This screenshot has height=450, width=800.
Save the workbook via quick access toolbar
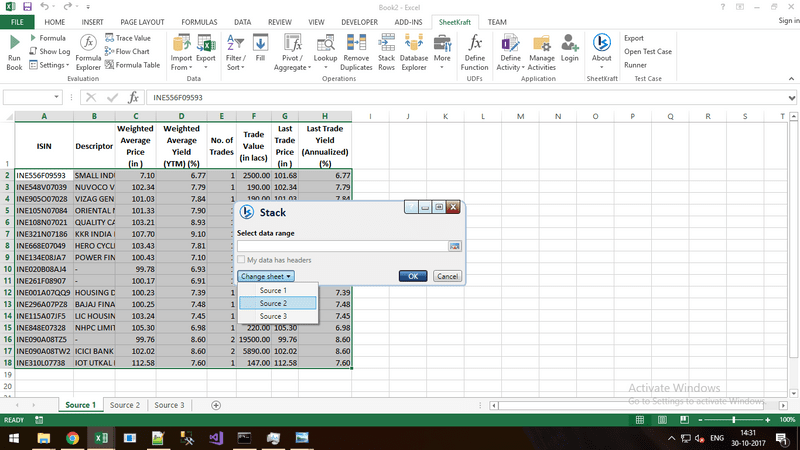coord(27,7)
